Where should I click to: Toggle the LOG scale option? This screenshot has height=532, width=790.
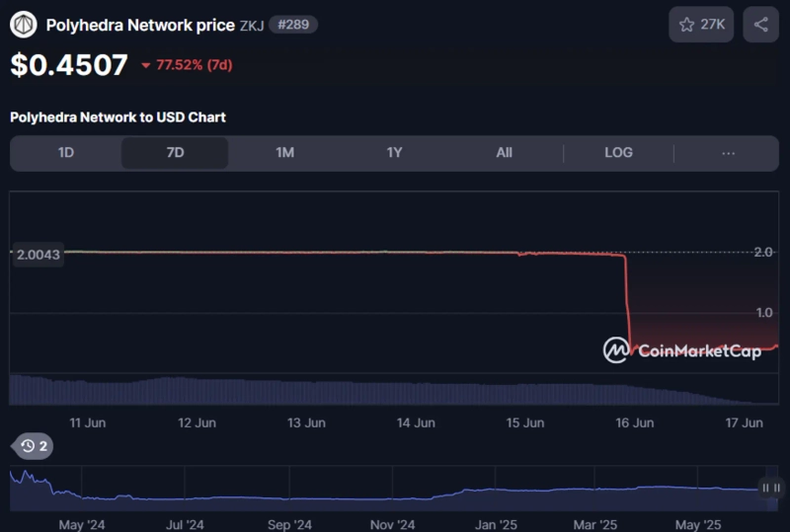coord(618,153)
